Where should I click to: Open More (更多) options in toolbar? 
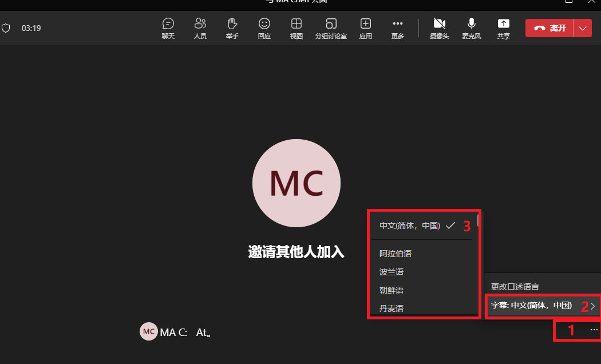[x=397, y=29]
